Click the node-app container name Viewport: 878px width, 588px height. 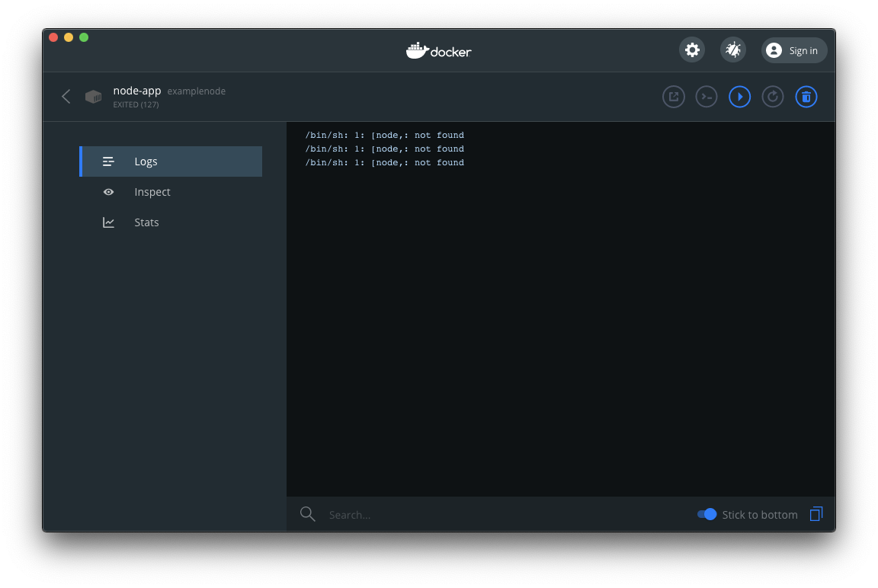click(137, 91)
